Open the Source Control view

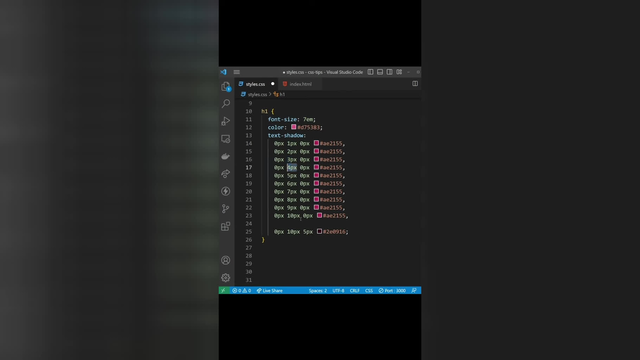click(x=226, y=209)
